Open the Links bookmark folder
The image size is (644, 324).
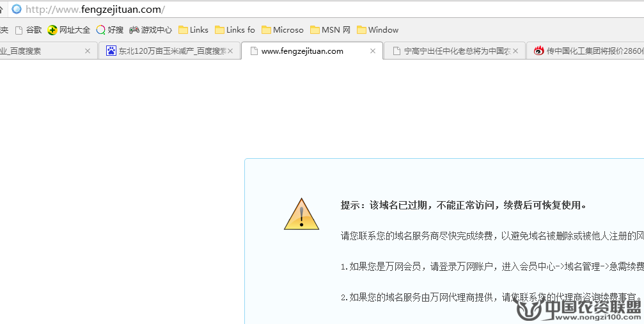pyautogui.click(x=193, y=30)
